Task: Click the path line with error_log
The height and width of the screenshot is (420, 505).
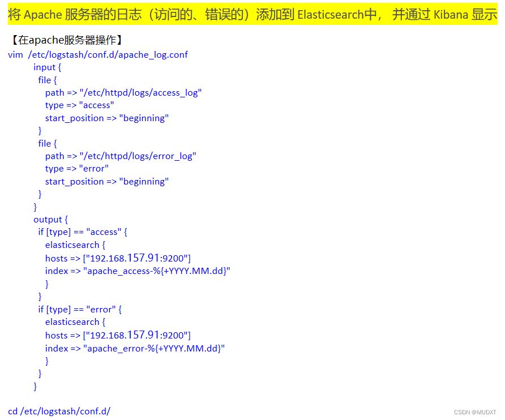Action: click(x=121, y=156)
